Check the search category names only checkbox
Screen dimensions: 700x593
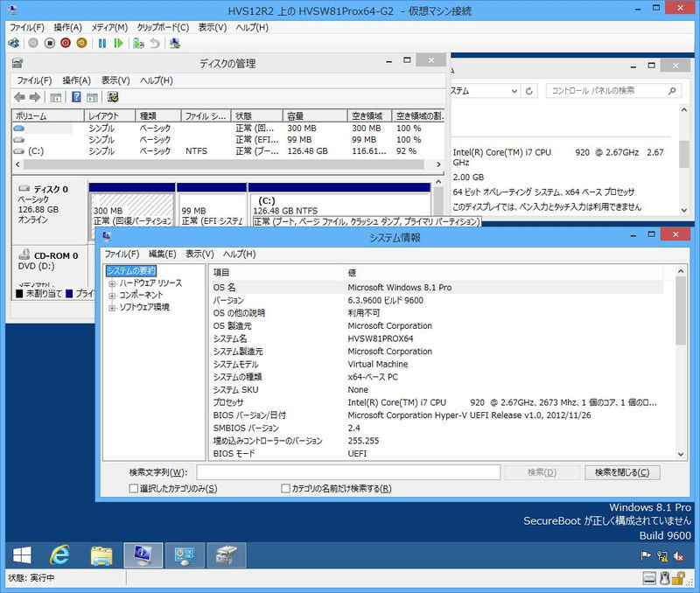(x=285, y=489)
